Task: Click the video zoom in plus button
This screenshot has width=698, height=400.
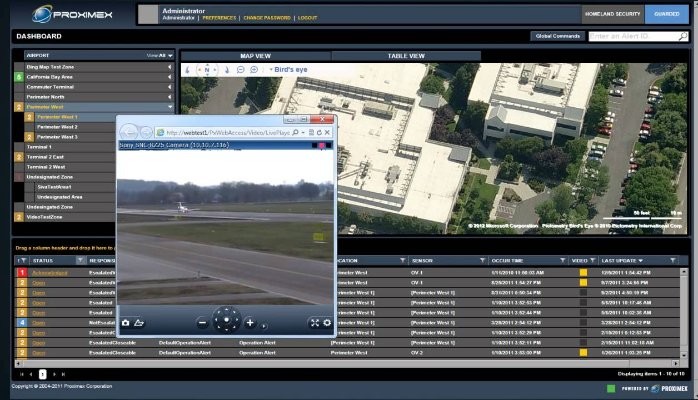Action: click(x=250, y=323)
